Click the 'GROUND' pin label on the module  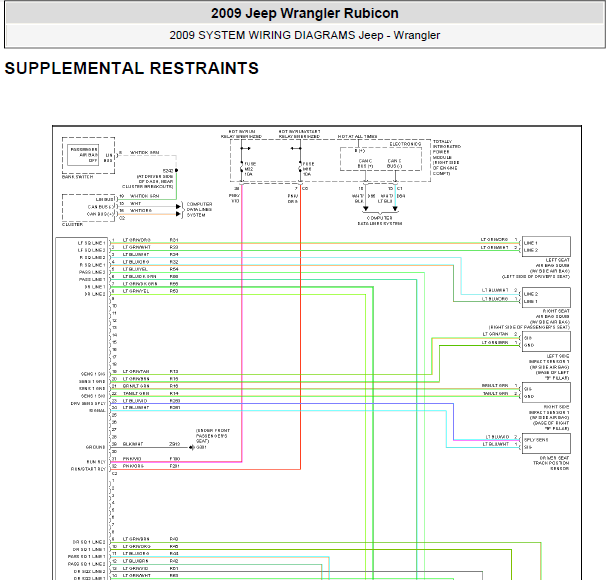tap(95, 447)
